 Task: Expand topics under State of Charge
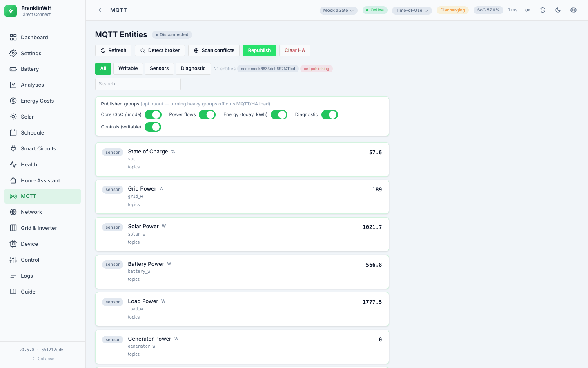(134, 167)
